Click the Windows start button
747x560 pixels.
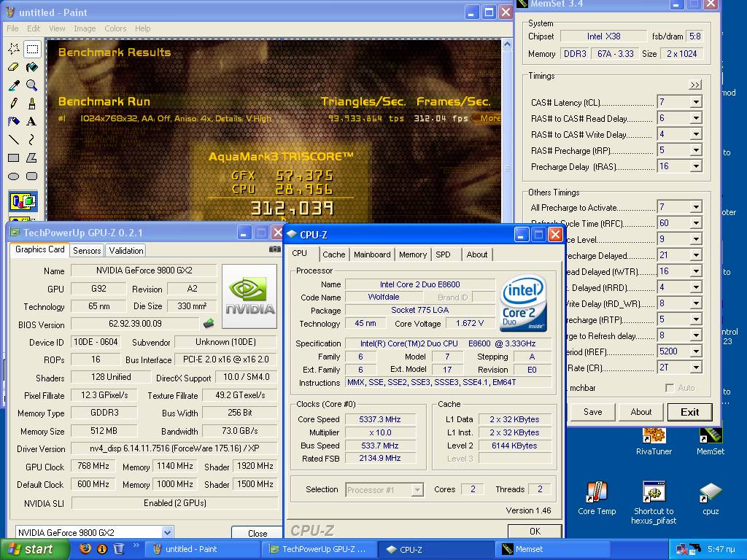pyautogui.click(x=34, y=549)
